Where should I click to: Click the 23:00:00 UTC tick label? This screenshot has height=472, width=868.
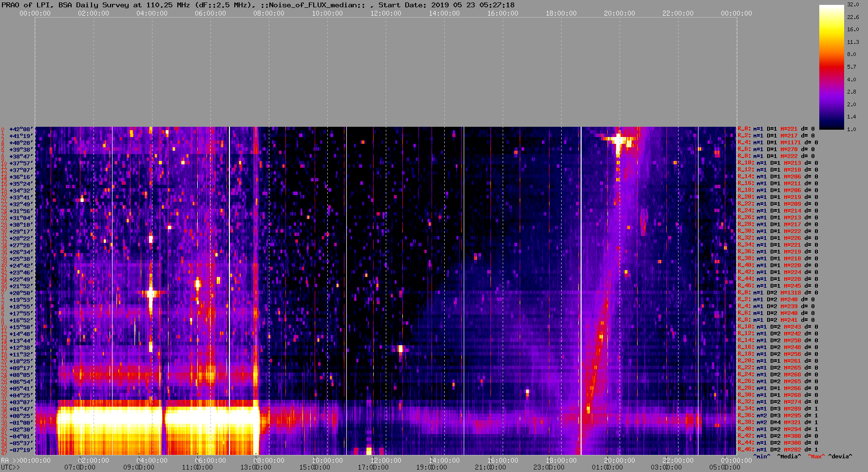coord(549,467)
